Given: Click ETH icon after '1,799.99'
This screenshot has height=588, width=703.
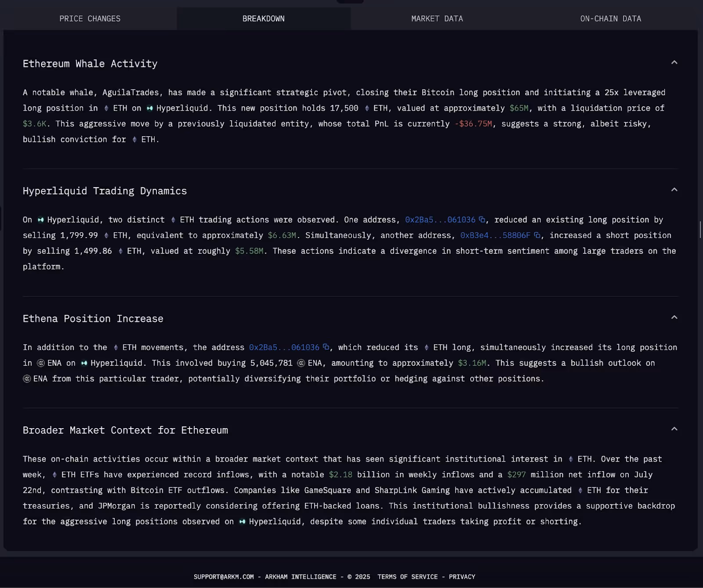Looking at the screenshot, I should pyautogui.click(x=106, y=235).
